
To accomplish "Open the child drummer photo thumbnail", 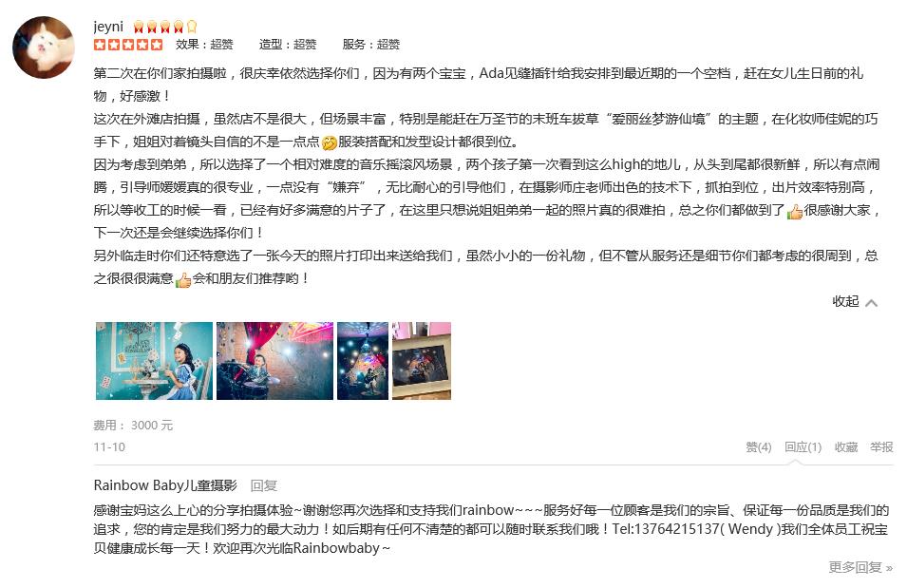I will (x=274, y=361).
